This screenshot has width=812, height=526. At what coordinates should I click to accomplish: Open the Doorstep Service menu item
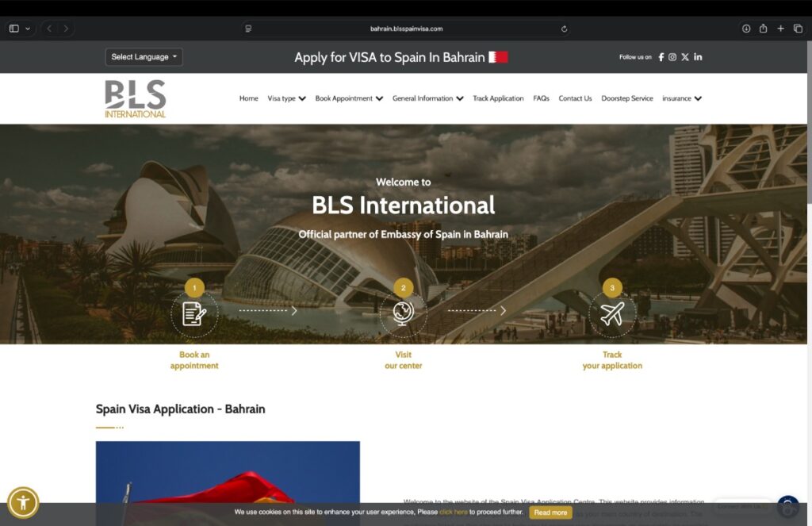click(627, 98)
